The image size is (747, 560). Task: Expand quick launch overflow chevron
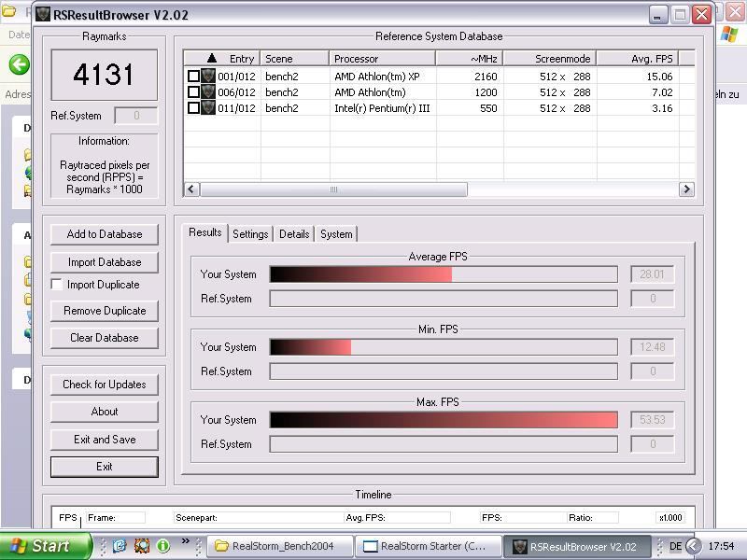(185, 541)
